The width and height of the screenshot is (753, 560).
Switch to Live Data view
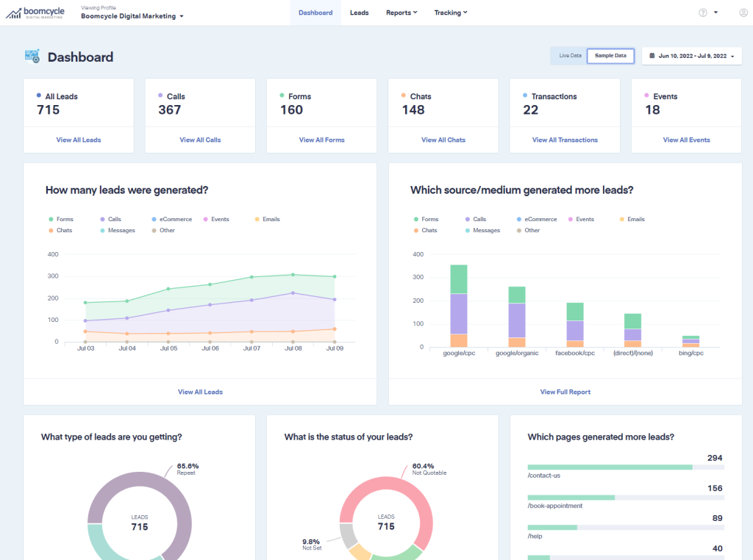570,56
